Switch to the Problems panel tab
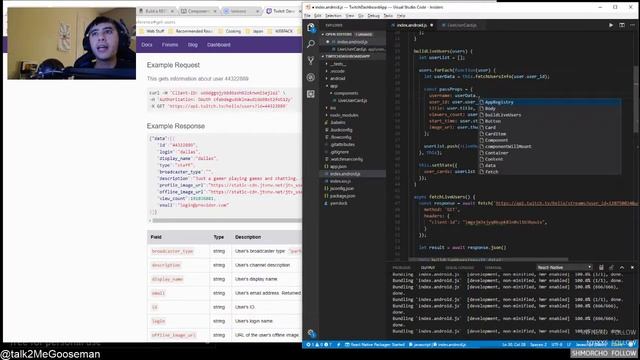The width and height of the screenshot is (640, 360). [x=401, y=268]
